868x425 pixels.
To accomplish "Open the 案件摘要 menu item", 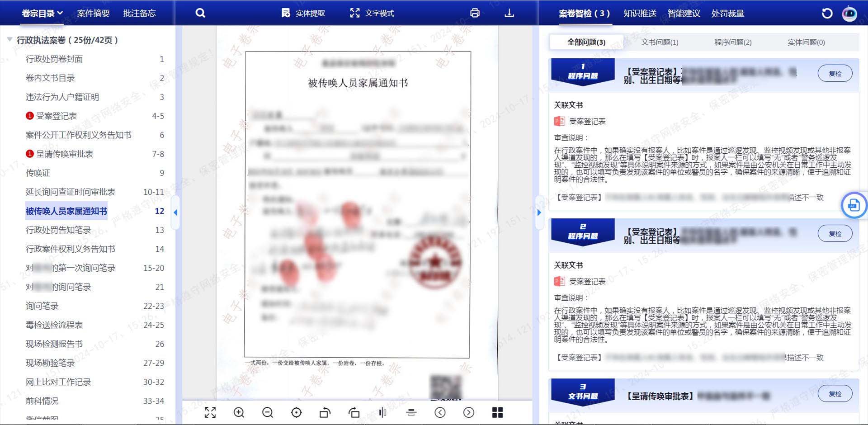I will click(x=93, y=13).
